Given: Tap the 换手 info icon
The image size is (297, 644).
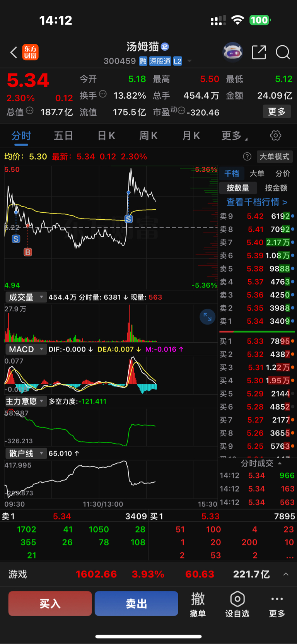Looking at the screenshot, I should (103, 94).
